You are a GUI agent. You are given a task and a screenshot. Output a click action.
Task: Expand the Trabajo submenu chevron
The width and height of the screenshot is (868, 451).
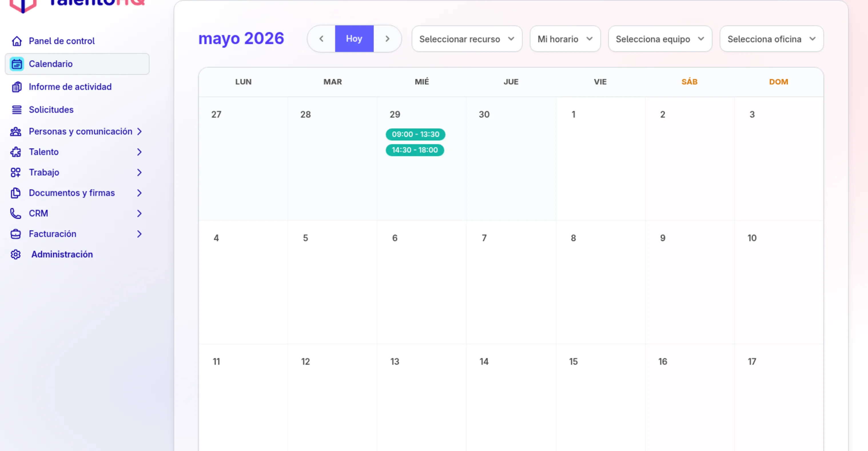(139, 172)
